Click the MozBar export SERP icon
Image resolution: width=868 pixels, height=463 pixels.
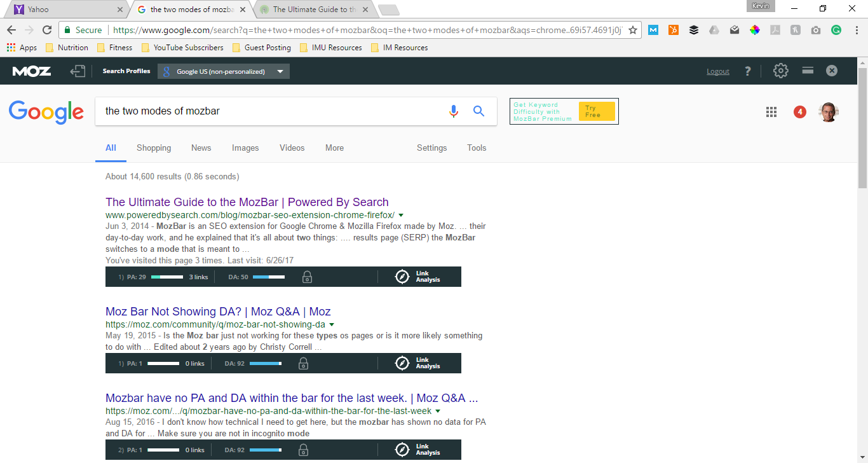[78, 71]
